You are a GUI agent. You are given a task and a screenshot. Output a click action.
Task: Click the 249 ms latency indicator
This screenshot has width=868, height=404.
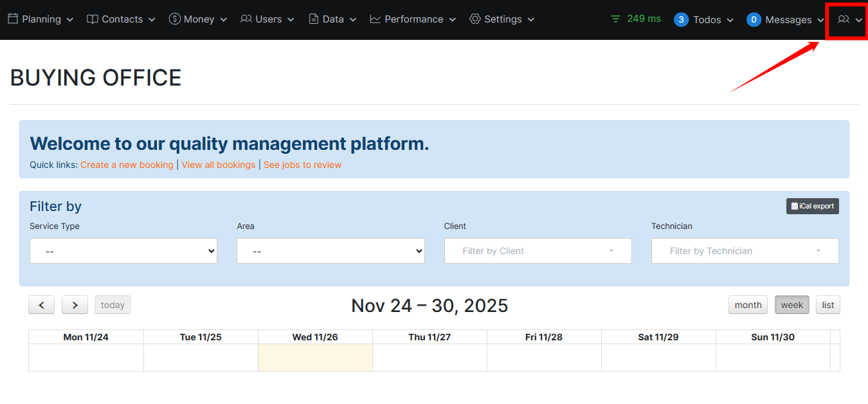click(635, 19)
